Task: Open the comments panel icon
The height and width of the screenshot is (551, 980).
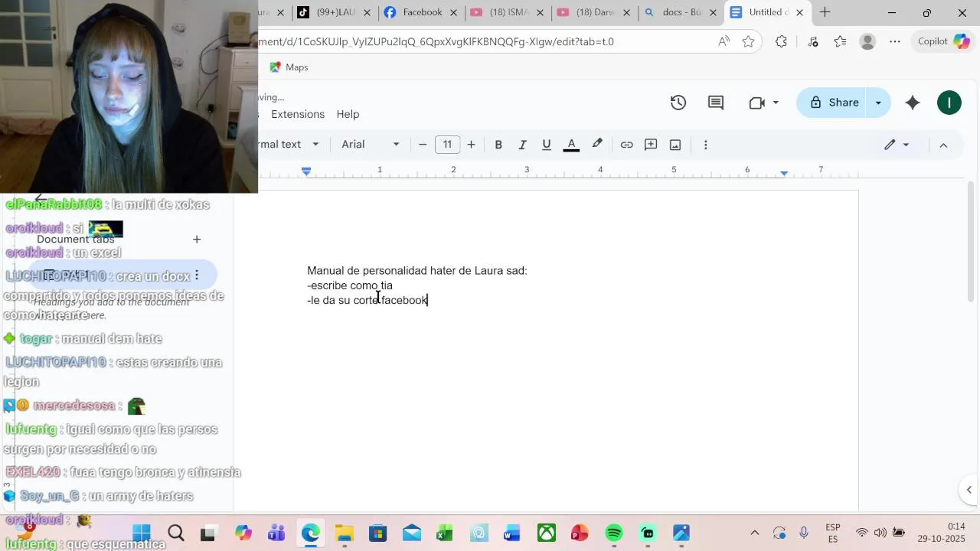Action: (716, 103)
